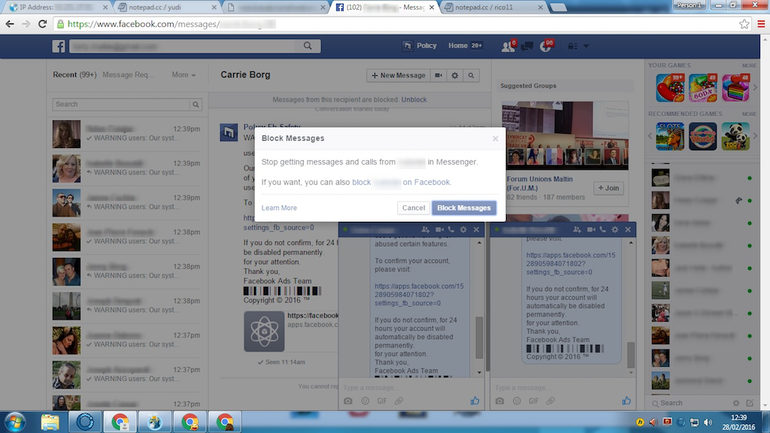770x433 pixels.
Task: Expand account menu dropdown arrow
Action: (586, 46)
